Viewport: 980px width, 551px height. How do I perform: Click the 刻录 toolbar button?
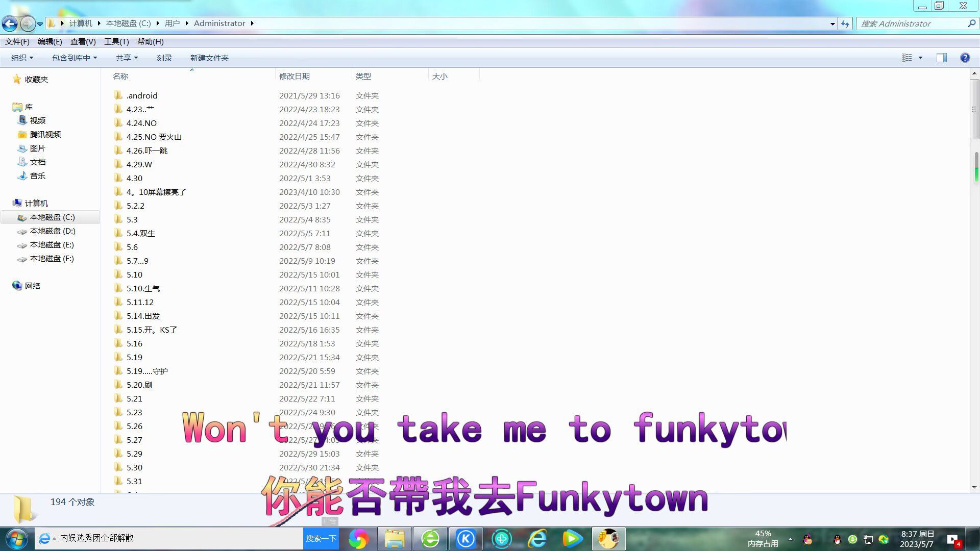pos(164,58)
